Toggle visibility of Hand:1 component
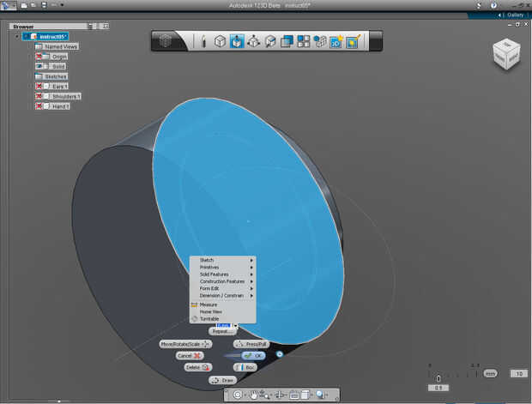This screenshot has width=532, height=404. tap(39, 106)
